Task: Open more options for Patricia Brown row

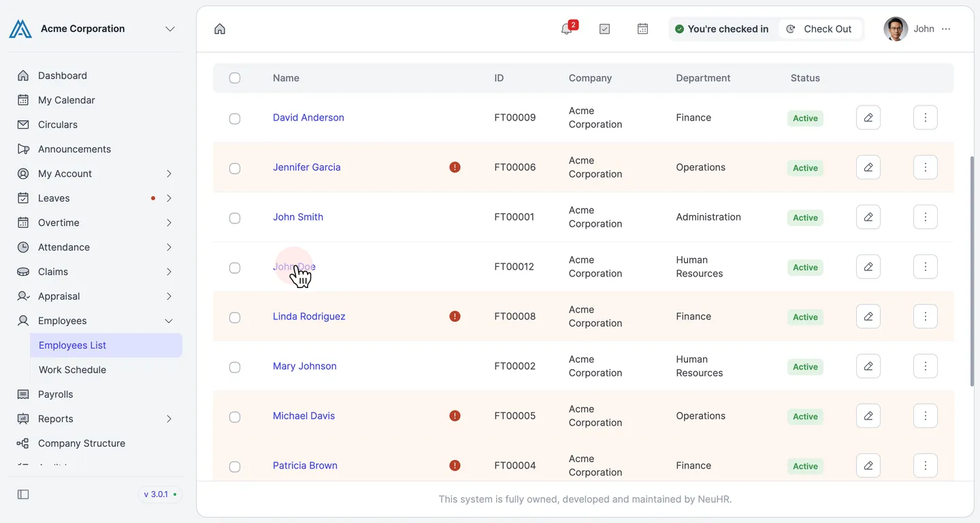Action: pos(926,465)
